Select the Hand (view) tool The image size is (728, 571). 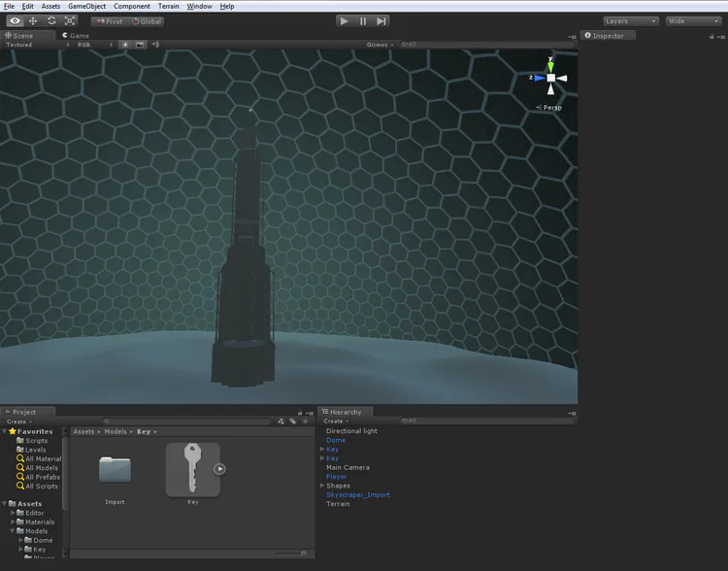point(15,20)
